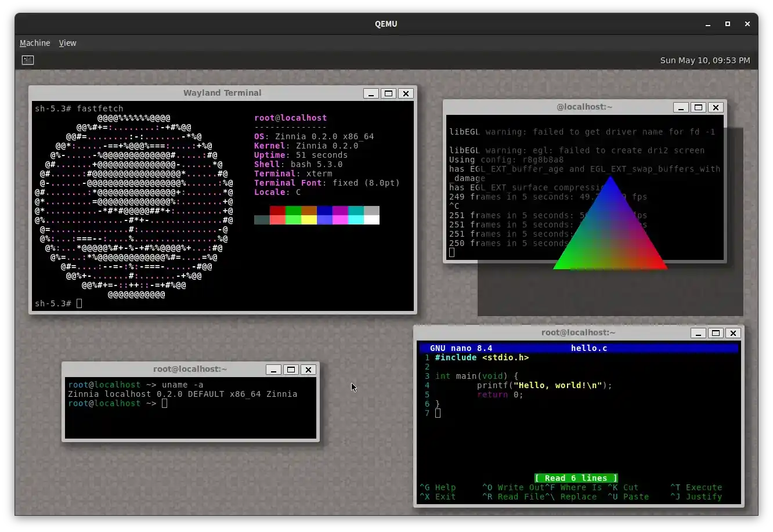Viewport: 773px width, 532px height.
Task: Click the white swatch in fastfetch palette
Action: click(371, 220)
